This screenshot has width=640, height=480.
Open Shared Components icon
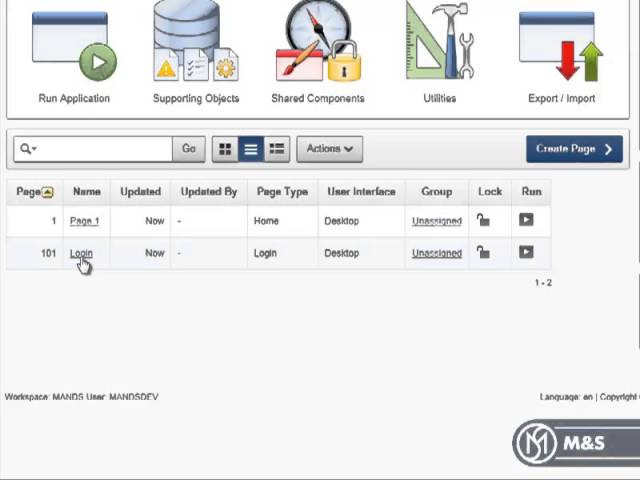318,41
